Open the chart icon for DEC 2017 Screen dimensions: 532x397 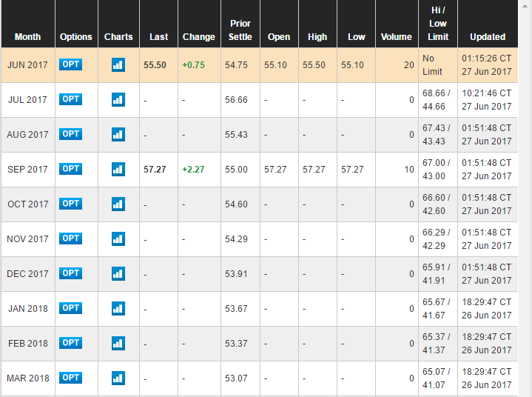[118, 274]
